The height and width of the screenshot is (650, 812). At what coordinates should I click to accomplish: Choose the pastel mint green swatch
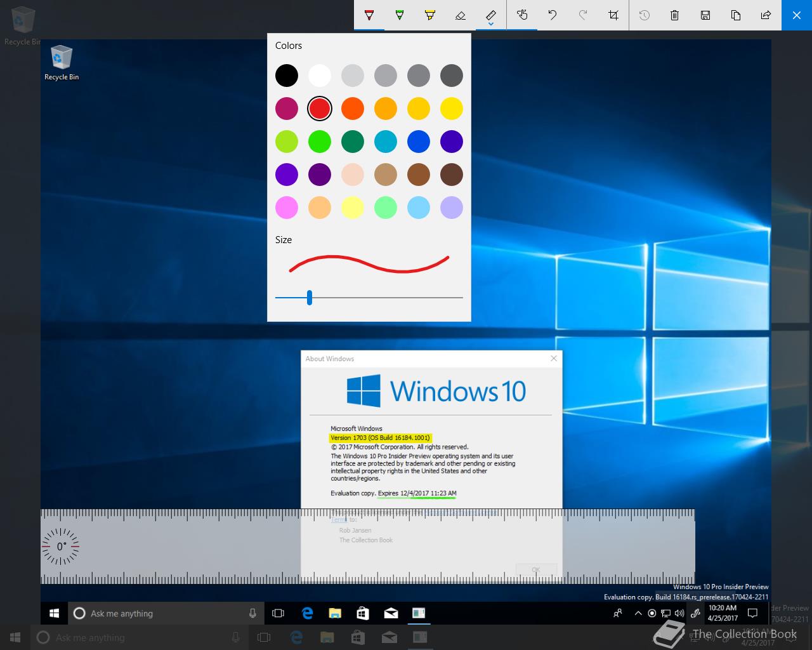[386, 208]
